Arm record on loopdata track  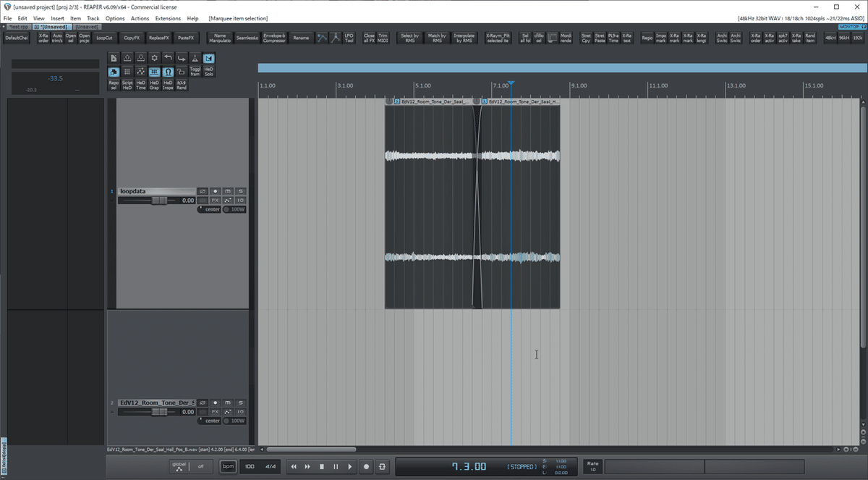pyautogui.click(x=215, y=191)
